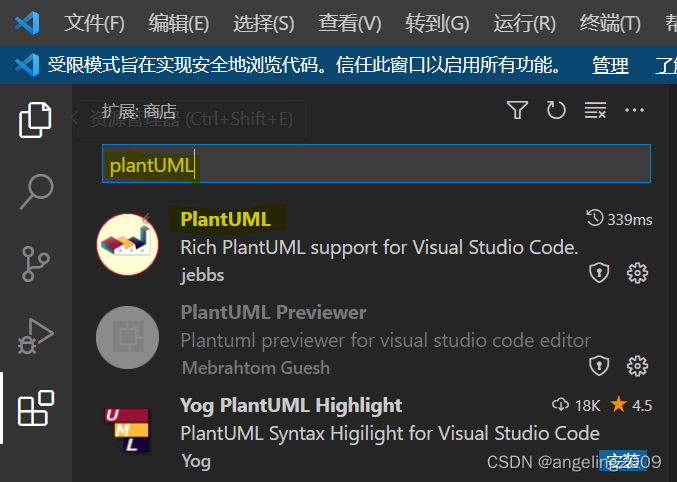Click the Yog UML stacked logo
Viewport: 677px width, 482px height.
(x=127, y=430)
